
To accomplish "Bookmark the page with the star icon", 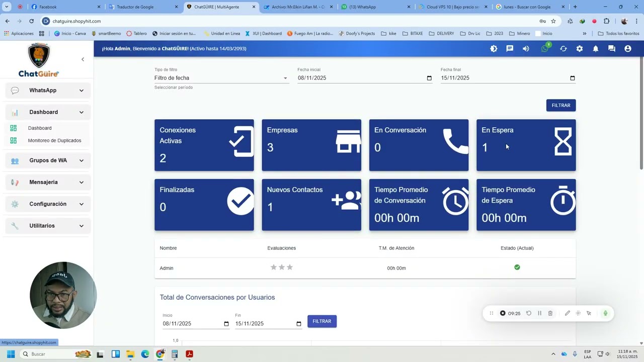I will [x=553, y=21].
